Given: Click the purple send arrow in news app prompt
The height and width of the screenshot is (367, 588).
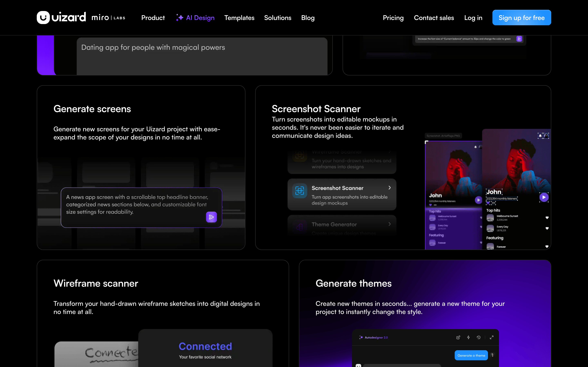Looking at the screenshot, I should [211, 217].
